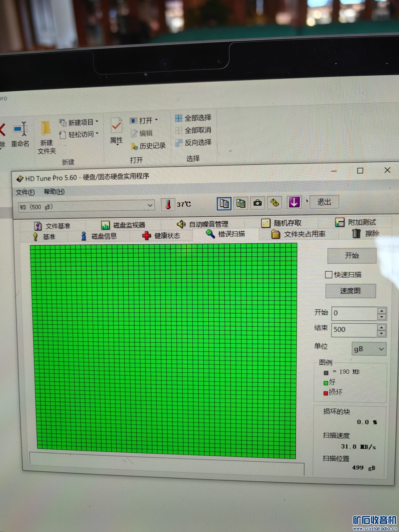Click the temperature thermometer icon
Image resolution: width=399 pixels, height=532 pixels.
coord(168,205)
